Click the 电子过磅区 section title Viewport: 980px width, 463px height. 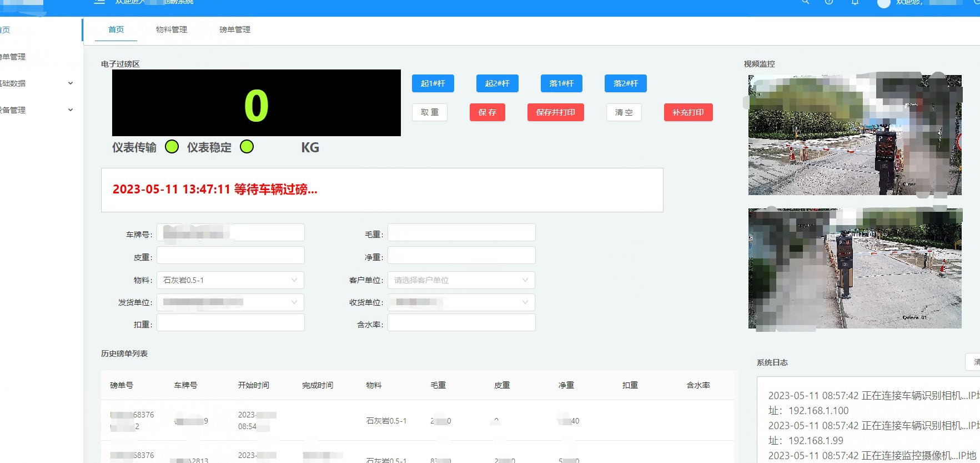(120, 64)
